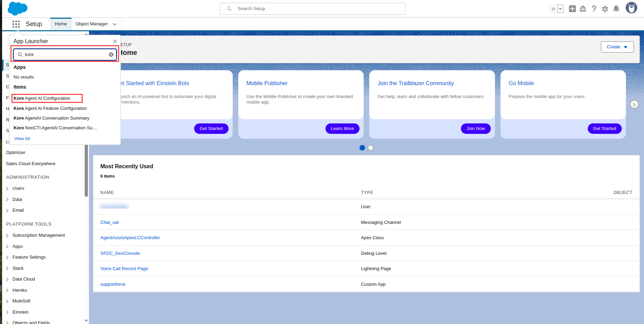Click the Salesforce cloud logo

17,8
